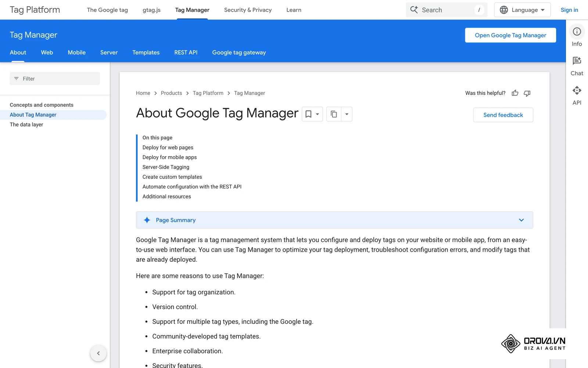Screen dimensions: 588x368
Task: Click the Sign in link
Action: click(569, 10)
